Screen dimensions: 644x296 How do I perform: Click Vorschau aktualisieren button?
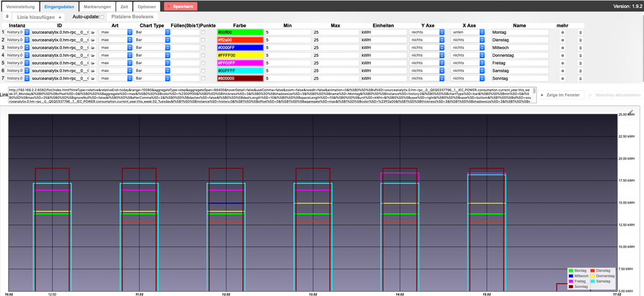(614, 95)
